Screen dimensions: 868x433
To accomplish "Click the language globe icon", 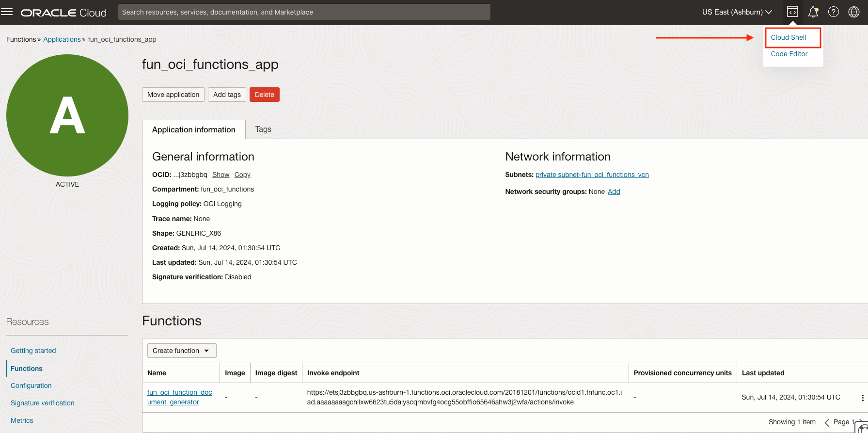I will 854,12.
